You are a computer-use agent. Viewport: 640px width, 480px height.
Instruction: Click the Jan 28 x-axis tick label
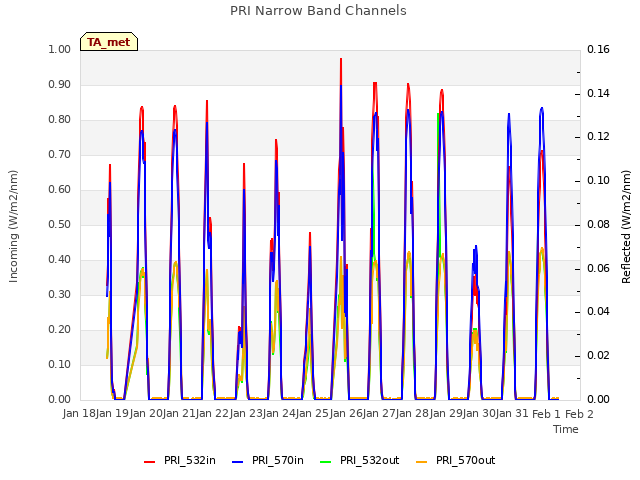click(413, 414)
